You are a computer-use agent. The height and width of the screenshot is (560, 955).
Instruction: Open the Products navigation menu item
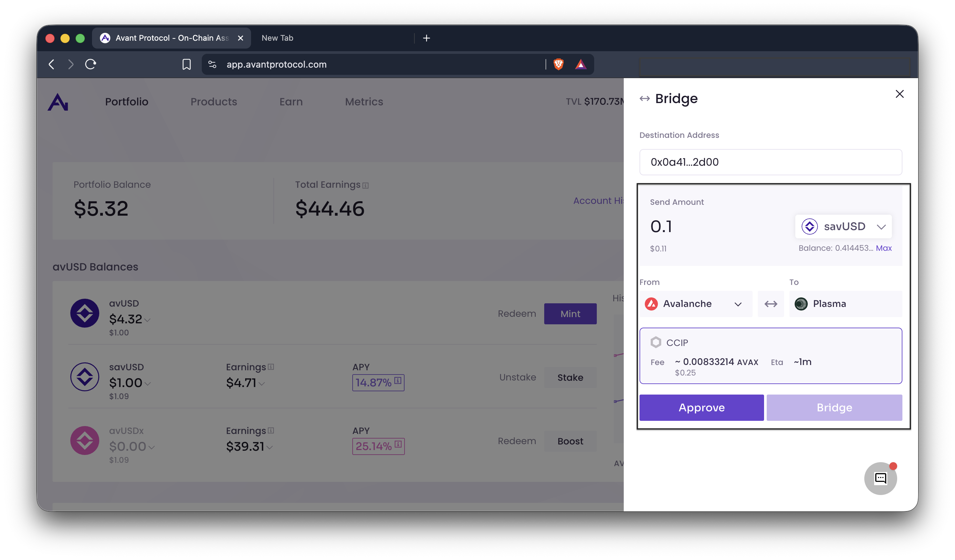click(213, 102)
